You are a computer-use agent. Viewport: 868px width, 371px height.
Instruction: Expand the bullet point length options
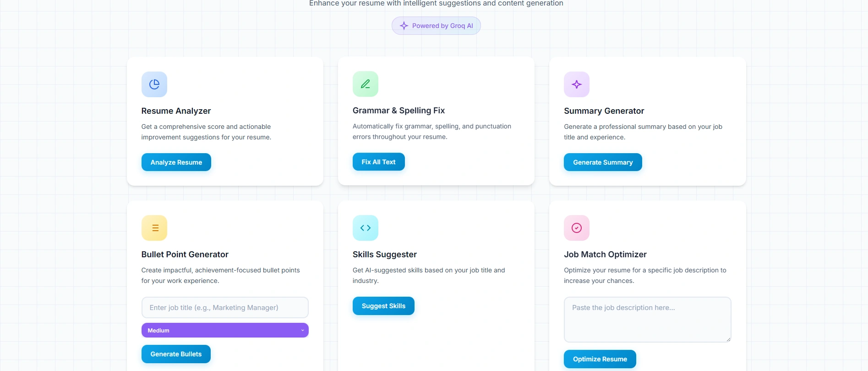224,330
